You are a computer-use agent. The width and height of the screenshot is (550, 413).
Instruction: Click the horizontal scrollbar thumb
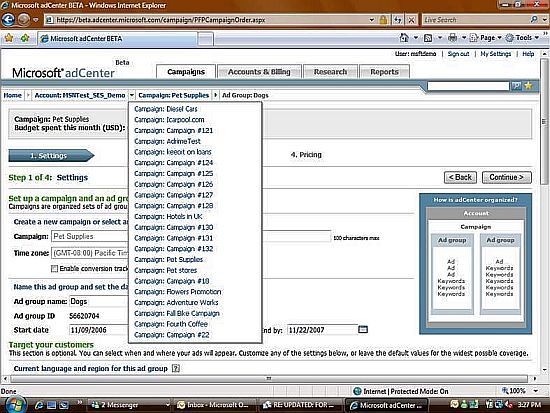(x=269, y=379)
